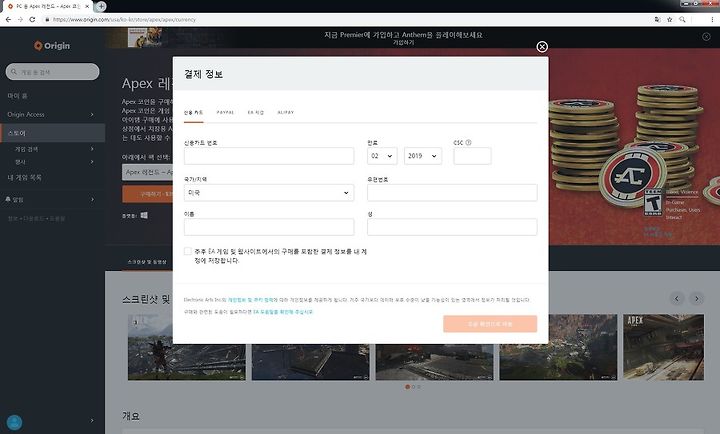Tick the save payment info checkbox

[x=188, y=251]
